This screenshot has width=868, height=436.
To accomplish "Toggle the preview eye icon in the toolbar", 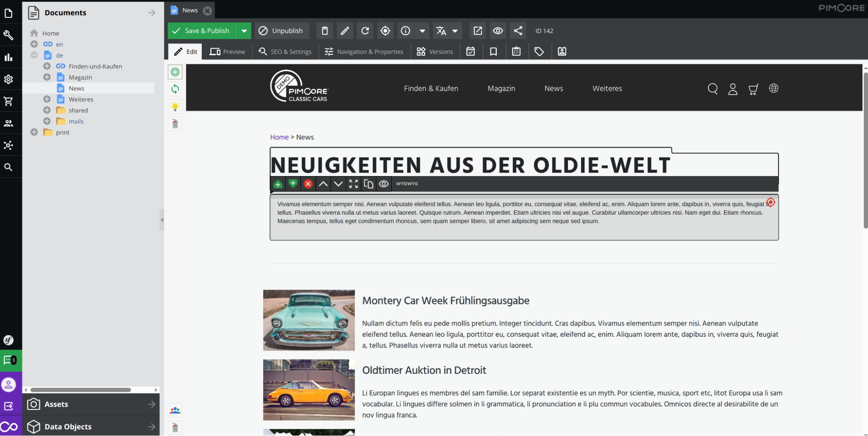I will [x=498, y=30].
